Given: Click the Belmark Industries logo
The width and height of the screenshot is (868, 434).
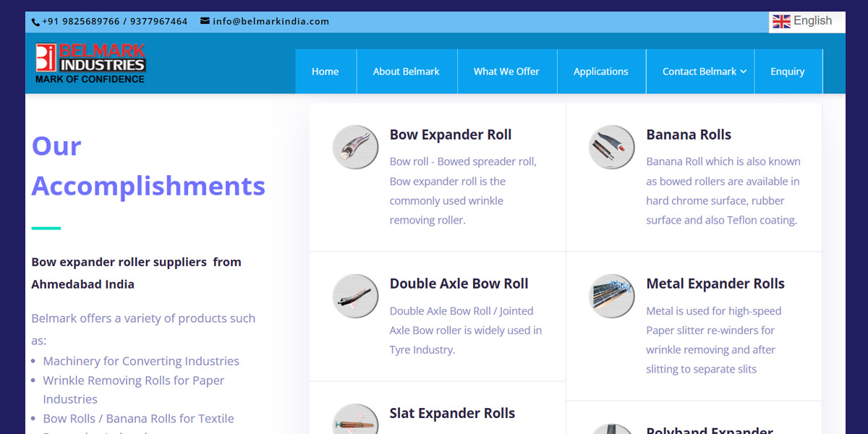Looking at the screenshot, I should coord(90,64).
